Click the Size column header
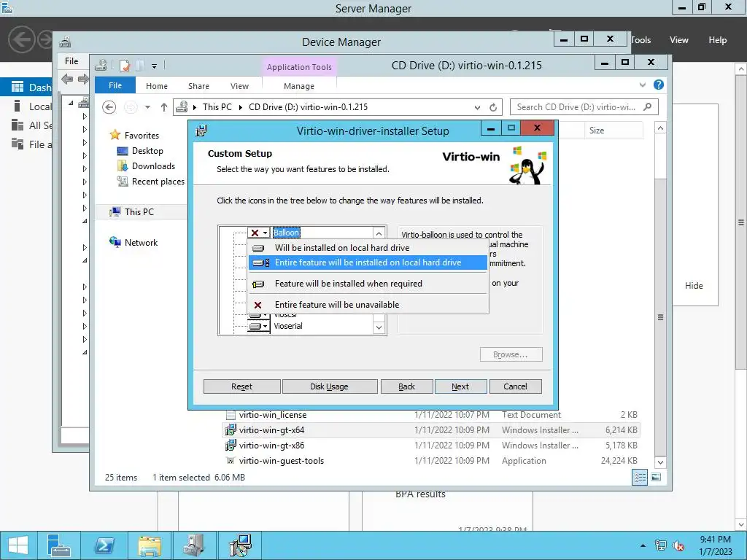This screenshot has height=560, width=747. click(x=614, y=131)
